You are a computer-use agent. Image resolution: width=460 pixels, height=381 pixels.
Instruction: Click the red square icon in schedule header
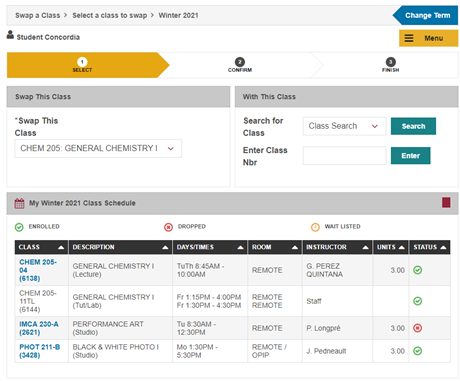point(446,202)
